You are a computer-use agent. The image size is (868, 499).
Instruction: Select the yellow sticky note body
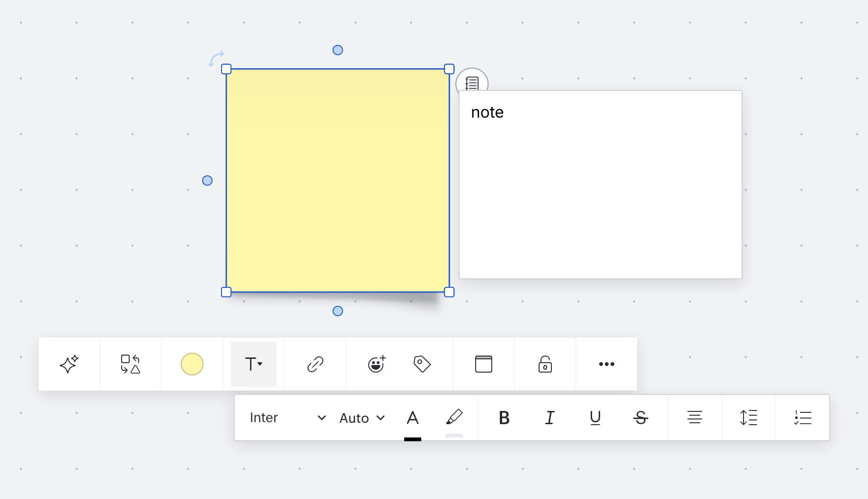point(338,180)
